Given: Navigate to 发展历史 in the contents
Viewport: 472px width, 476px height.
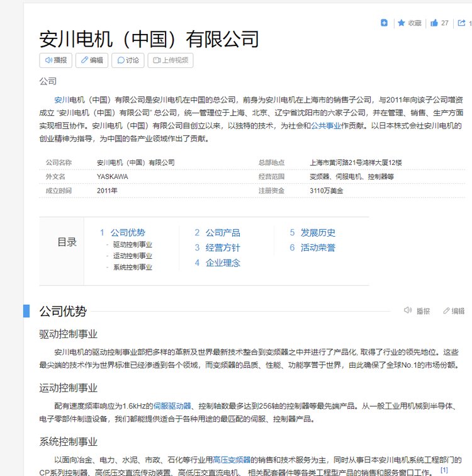Looking at the screenshot, I should click(317, 232).
